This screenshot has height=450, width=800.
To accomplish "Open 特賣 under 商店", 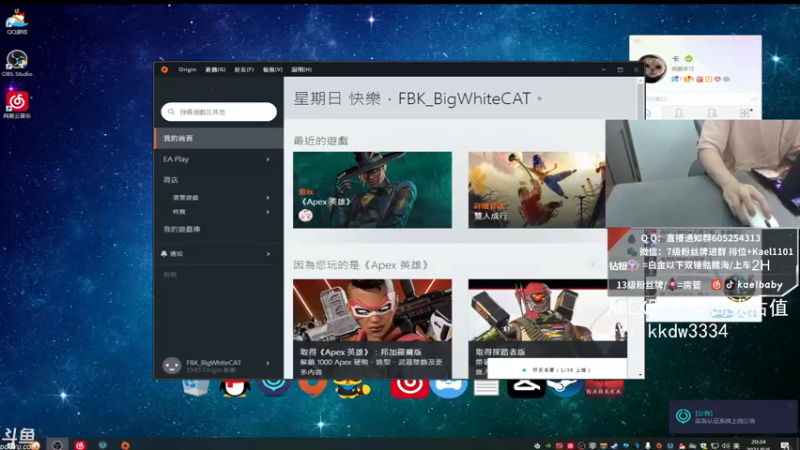I will (179, 212).
